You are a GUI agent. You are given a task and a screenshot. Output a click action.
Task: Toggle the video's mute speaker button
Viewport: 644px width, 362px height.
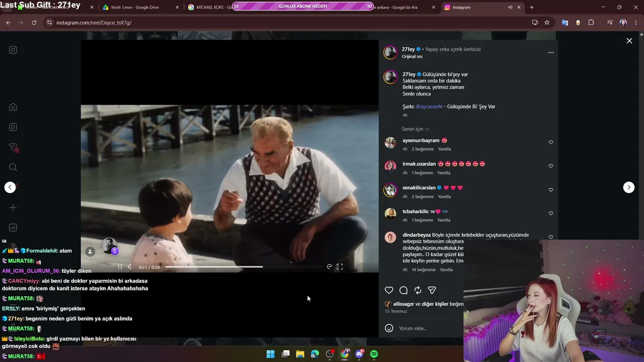tap(130, 267)
